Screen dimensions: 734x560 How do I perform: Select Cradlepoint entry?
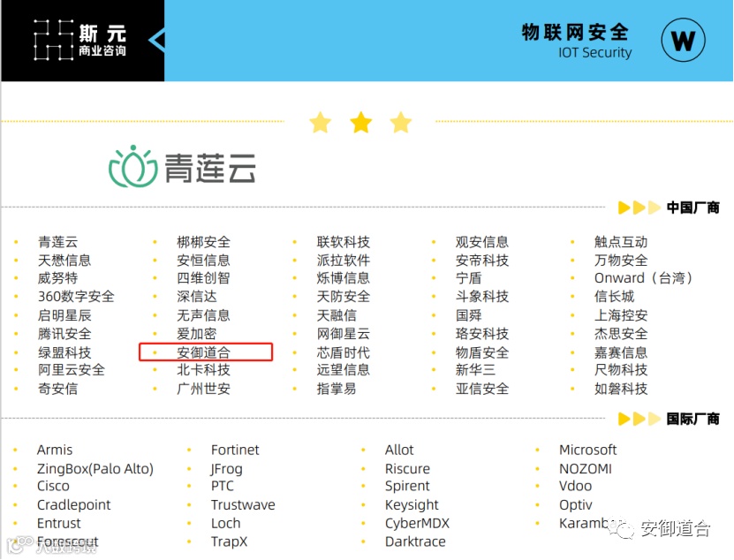(74, 504)
